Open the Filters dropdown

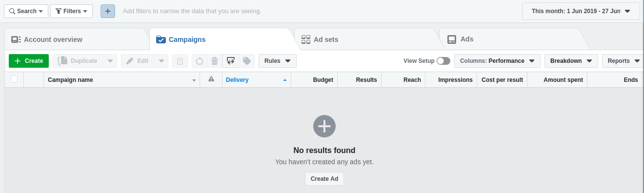tap(71, 11)
